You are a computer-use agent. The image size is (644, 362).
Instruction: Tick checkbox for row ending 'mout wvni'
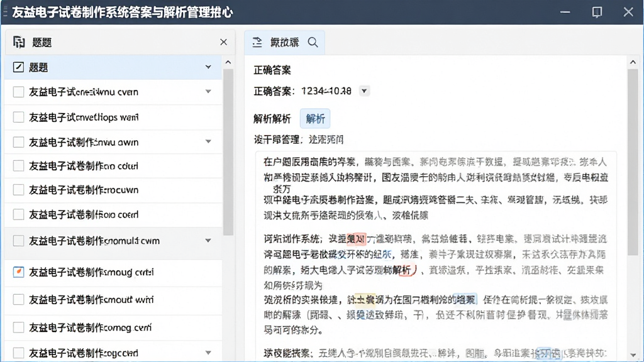[x=18, y=300]
